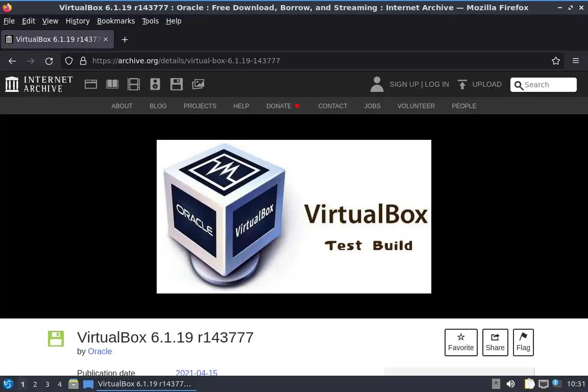Screen dimensions: 588x392
Task: Bookmark this page with the star
Action: coord(556,61)
